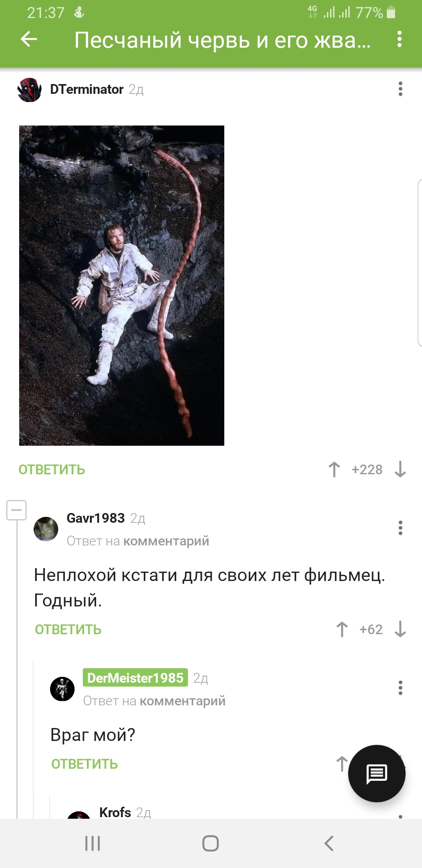Screen dimensions: 422x868
Task: Tap the back arrow in header
Action: click(x=29, y=39)
